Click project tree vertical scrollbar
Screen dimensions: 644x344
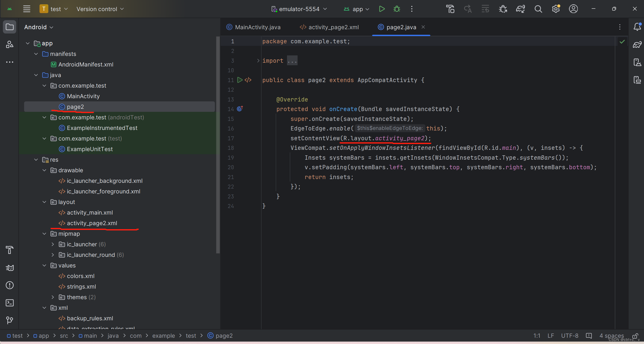[x=218, y=145]
